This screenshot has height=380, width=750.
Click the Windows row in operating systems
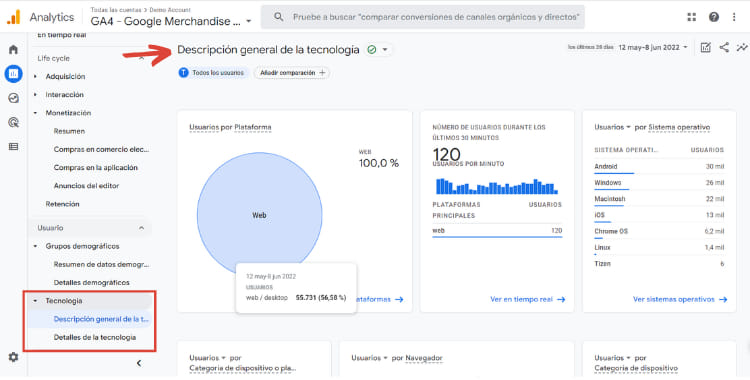[659, 183]
